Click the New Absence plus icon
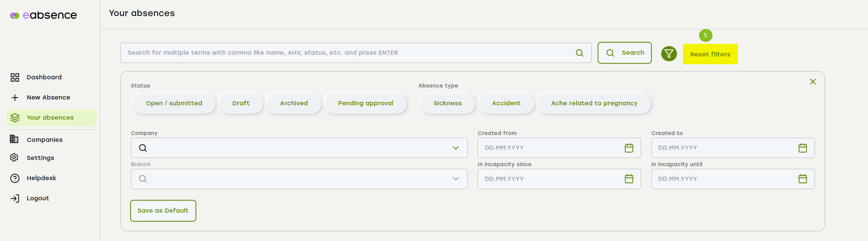The height and width of the screenshot is (241, 868). click(15, 97)
